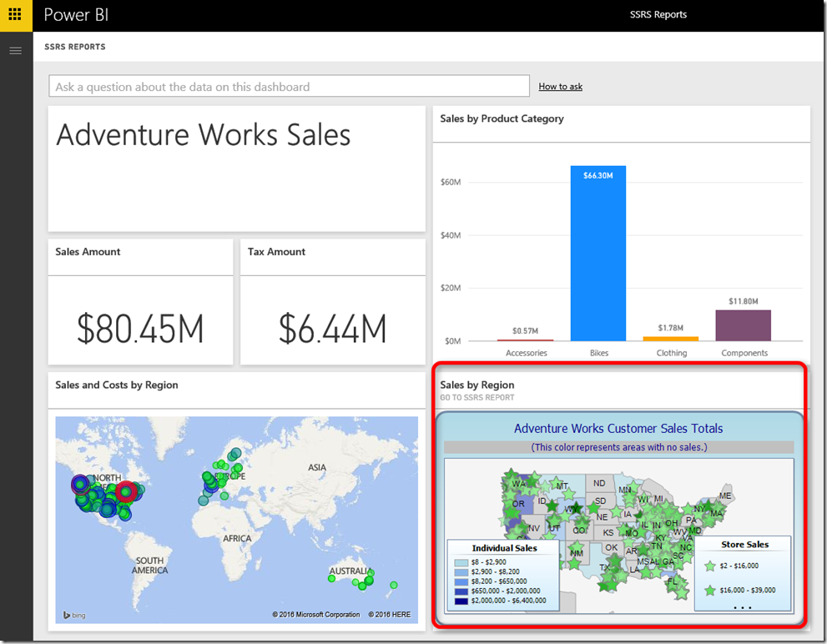827x644 pixels.
Task: Click the $2,000,000 - $6,400,000 legend swatch
Action: [461, 601]
